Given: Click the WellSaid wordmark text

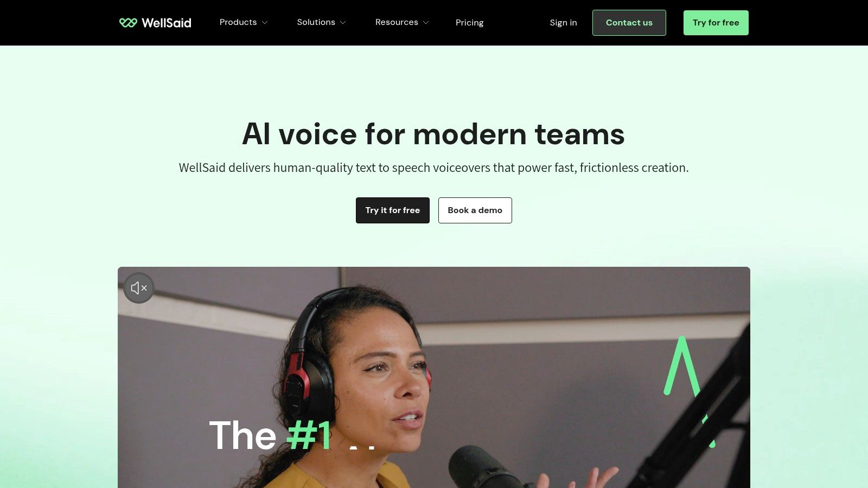Looking at the screenshot, I should (x=167, y=23).
